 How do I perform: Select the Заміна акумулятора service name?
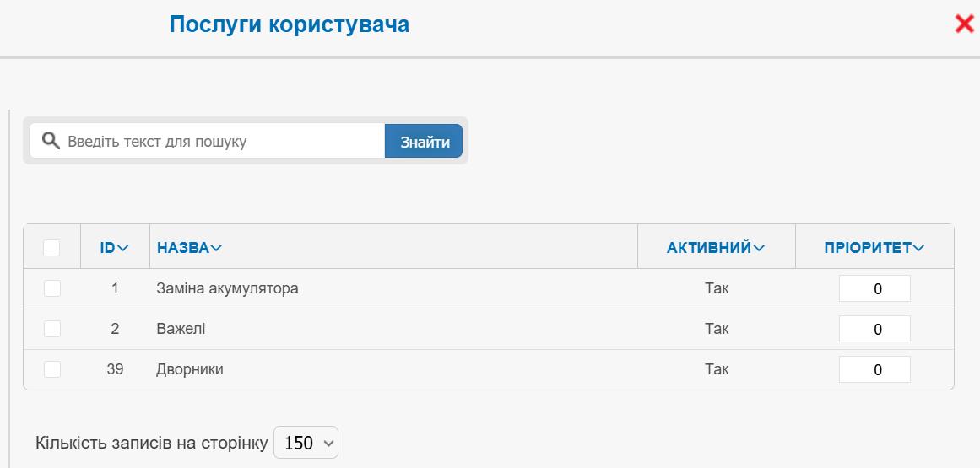click(x=227, y=288)
